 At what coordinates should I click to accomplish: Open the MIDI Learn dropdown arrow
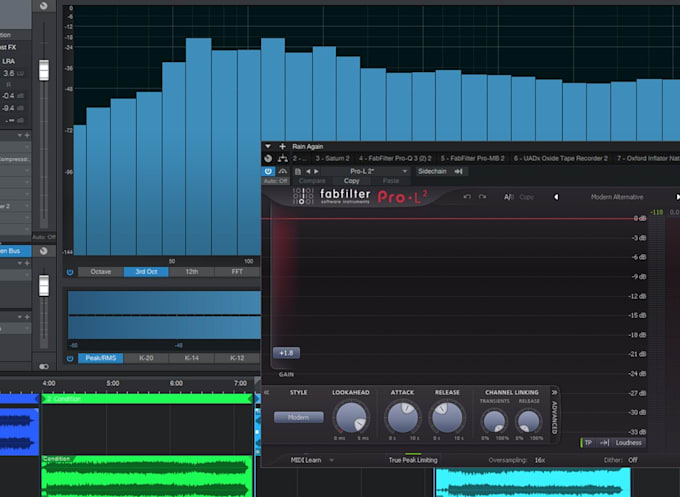[332, 460]
